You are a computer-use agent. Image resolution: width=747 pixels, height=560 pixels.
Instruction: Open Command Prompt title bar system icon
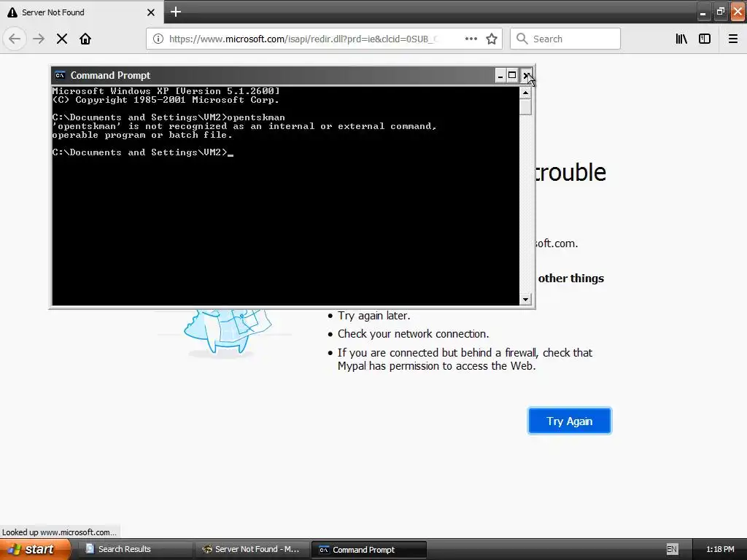[x=60, y=75]
